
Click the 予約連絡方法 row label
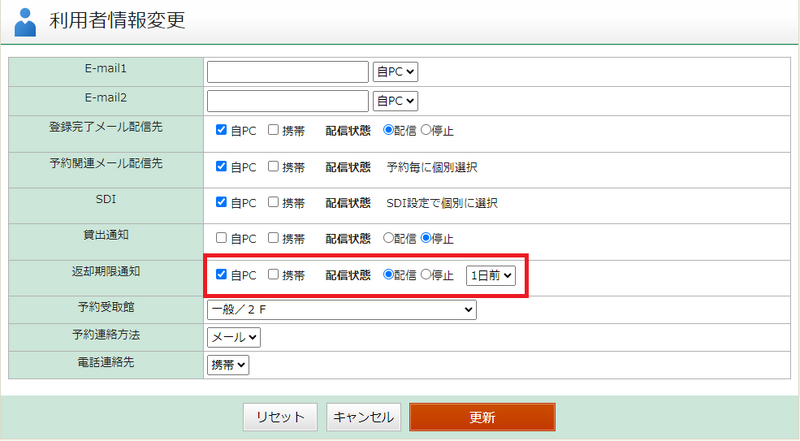[x=106, y=335]
